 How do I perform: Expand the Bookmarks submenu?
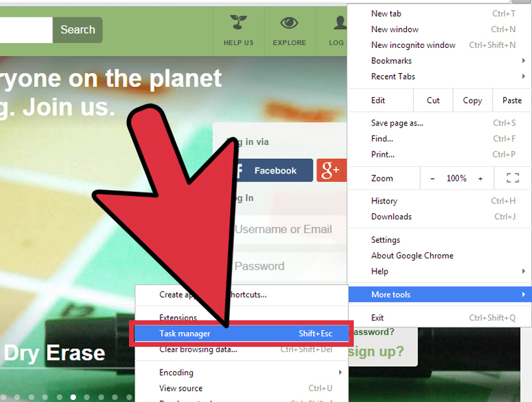pos(440,60)
